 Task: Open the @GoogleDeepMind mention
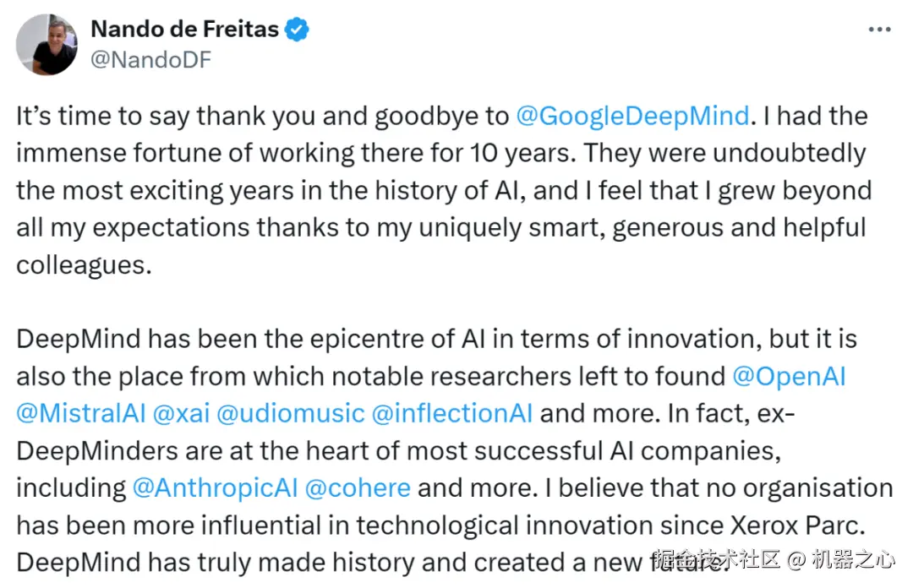point(632,116)
